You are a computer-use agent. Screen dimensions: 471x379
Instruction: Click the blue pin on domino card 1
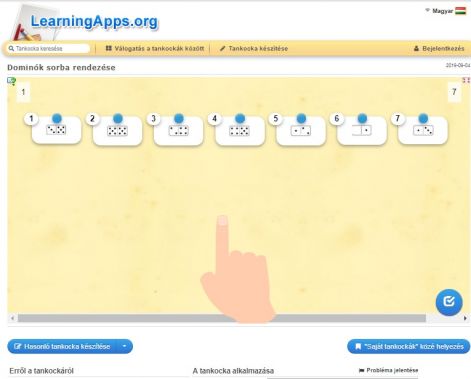coord(57,118)
